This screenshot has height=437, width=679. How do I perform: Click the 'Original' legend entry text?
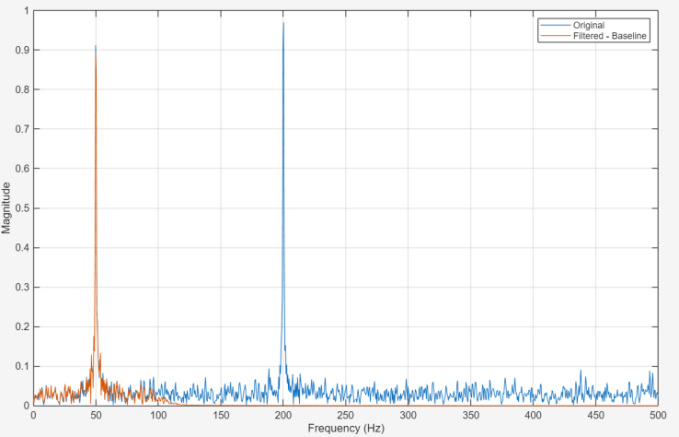589,25
